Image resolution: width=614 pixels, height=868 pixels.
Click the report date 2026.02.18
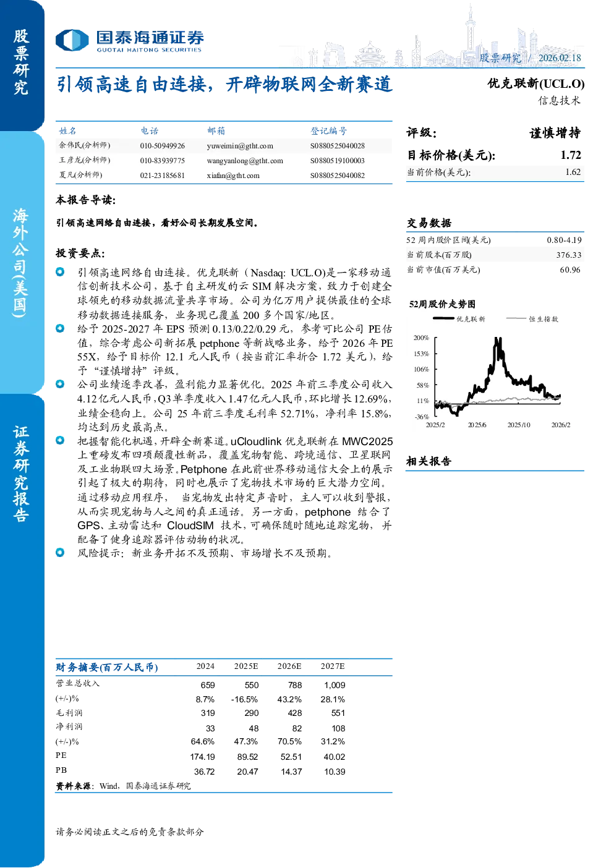click(x=560, y=58)
